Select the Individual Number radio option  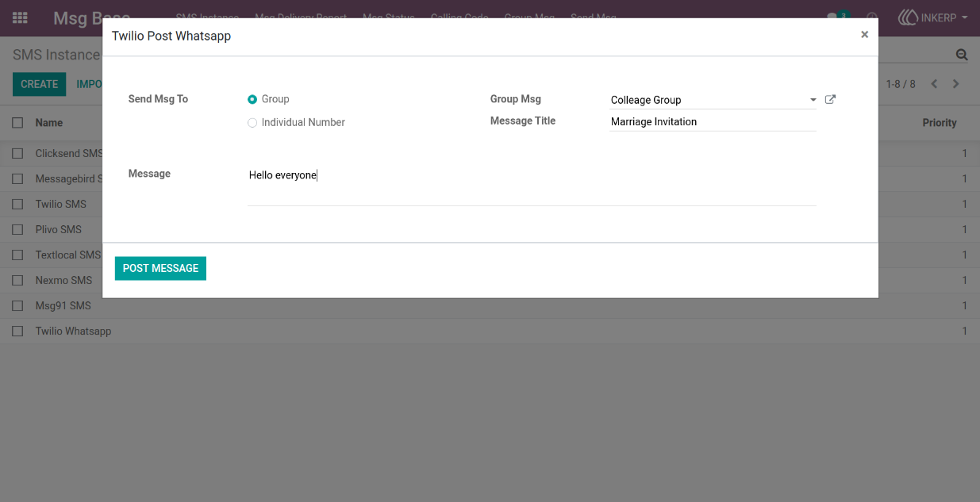pyautogui.click(x=252, y=122)
